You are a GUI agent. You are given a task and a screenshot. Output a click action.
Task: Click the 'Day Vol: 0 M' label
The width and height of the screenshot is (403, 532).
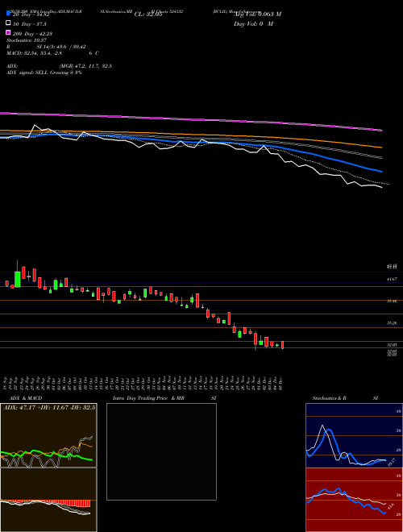click(253, 23)
